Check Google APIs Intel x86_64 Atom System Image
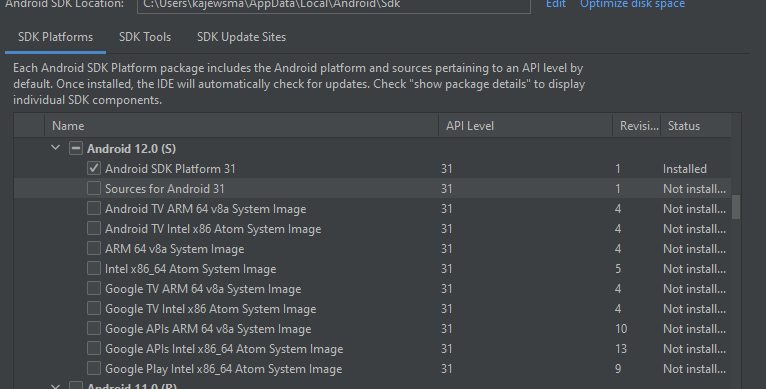766x389 pixels. pyautogui.click(x=94, y=348)
